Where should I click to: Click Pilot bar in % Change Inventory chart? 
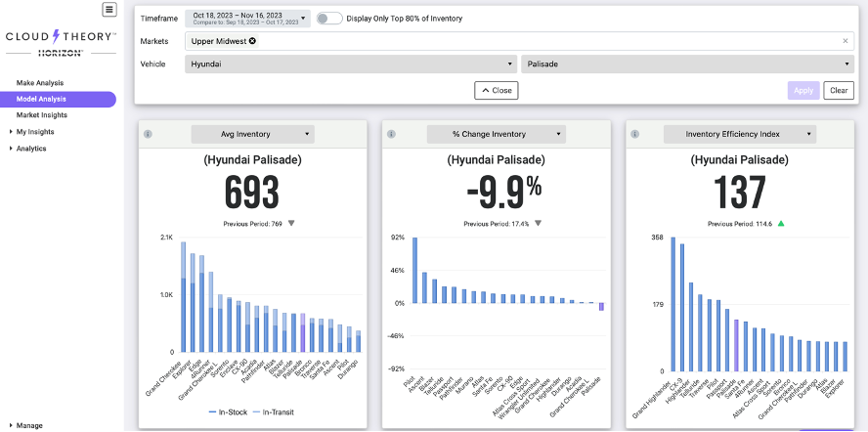(x=414, y=271)
